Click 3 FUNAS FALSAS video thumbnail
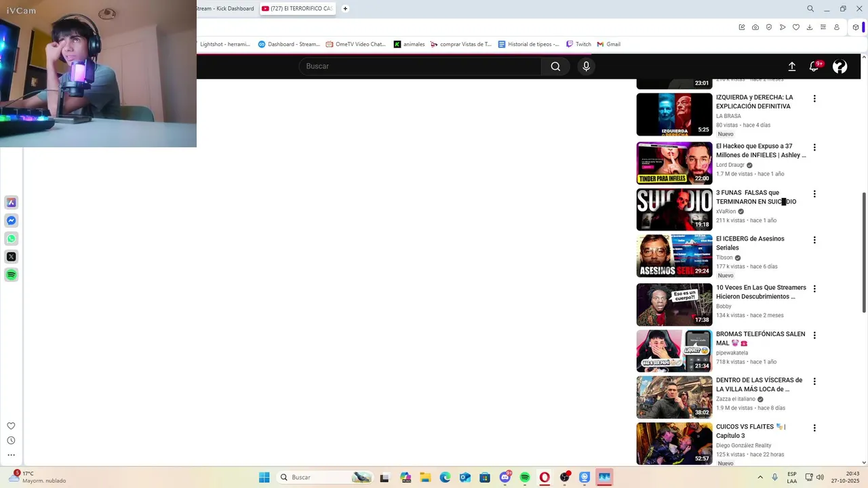Image resolution: width=868 pixels, height=488 pixels. click(x=674, y=209)
